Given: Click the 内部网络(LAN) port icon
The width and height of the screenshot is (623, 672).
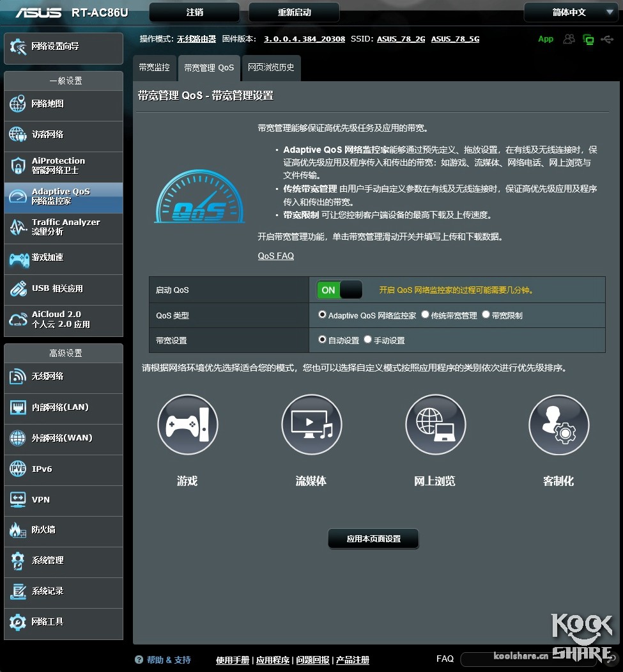Looking at the screenshot, I should point(17,407).
